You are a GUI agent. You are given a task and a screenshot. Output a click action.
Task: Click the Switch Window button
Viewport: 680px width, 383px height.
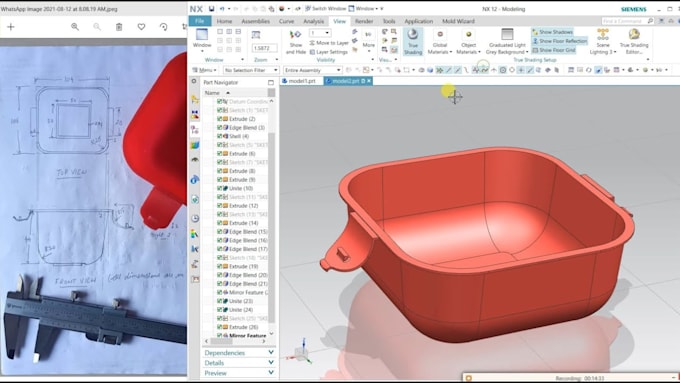[325, 9]
